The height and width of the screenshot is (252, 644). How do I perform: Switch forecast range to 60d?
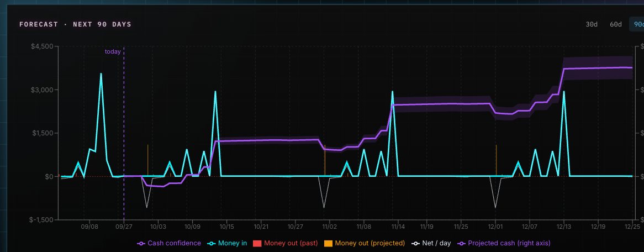[x=616, y=24]
